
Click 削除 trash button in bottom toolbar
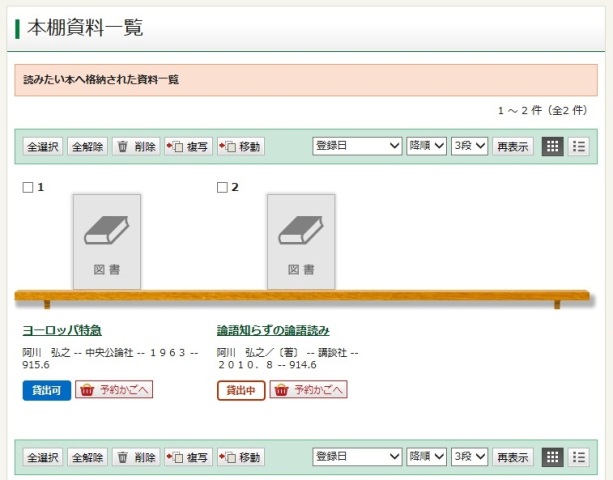(136, 457)
